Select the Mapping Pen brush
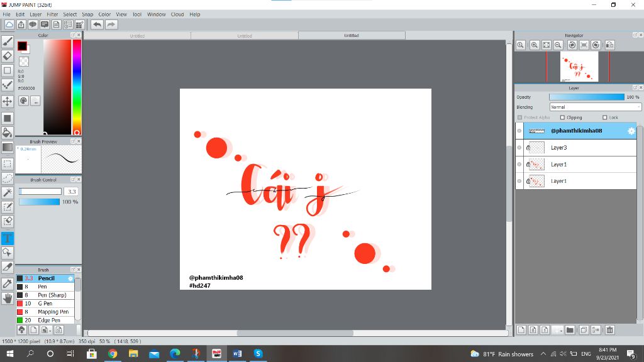Screen dimensions: 644x362 (45, 312)
